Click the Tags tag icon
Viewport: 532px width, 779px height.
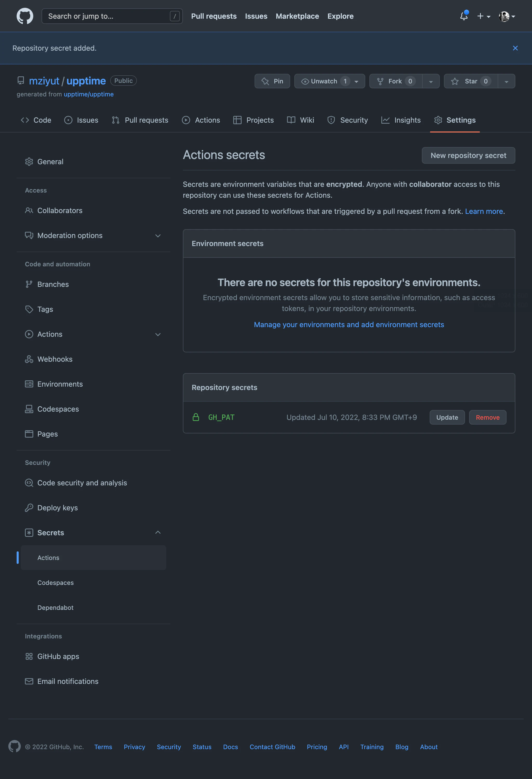tap(29, 309)
